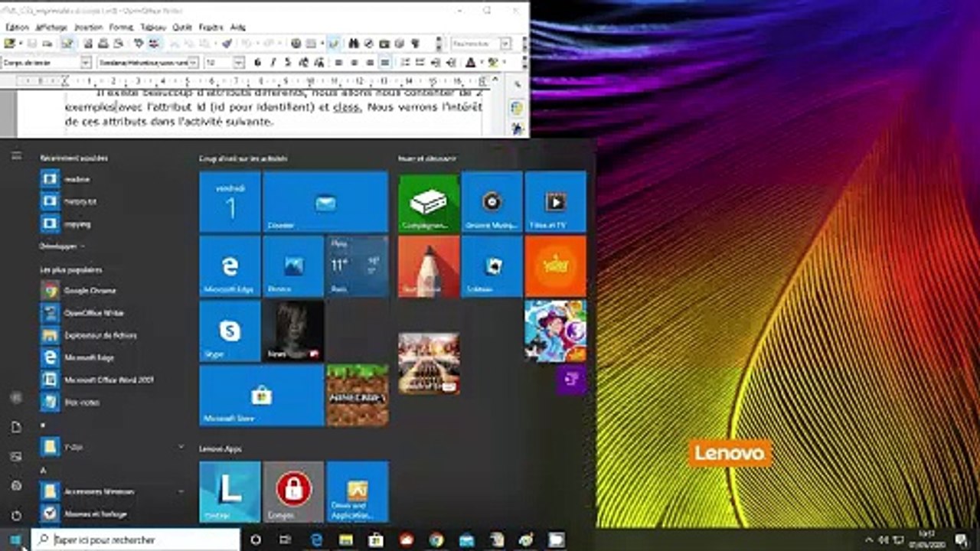Open the News tile
This screenshot has width=980, height=551.
[293, 331]
